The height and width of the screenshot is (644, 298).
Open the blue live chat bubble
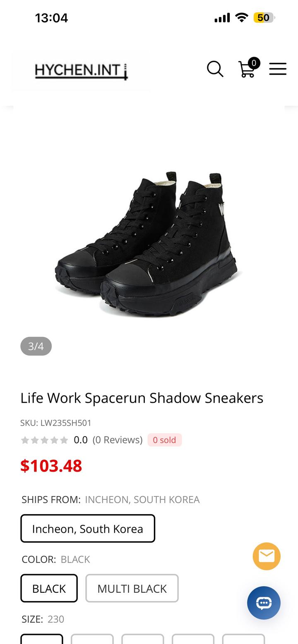click(x=264, y=603)
